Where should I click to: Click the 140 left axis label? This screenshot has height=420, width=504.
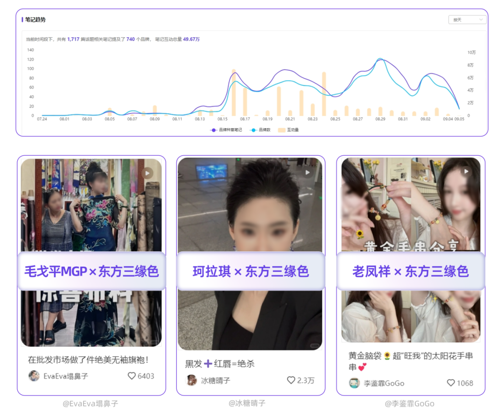30,50
